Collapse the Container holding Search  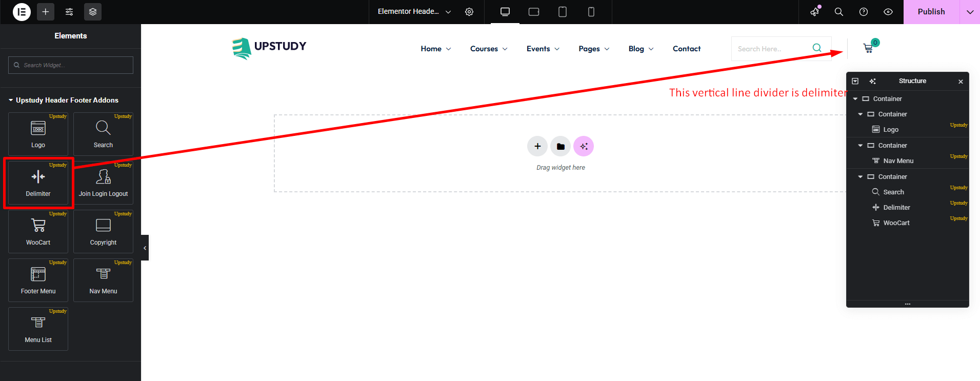pos(860,177)
